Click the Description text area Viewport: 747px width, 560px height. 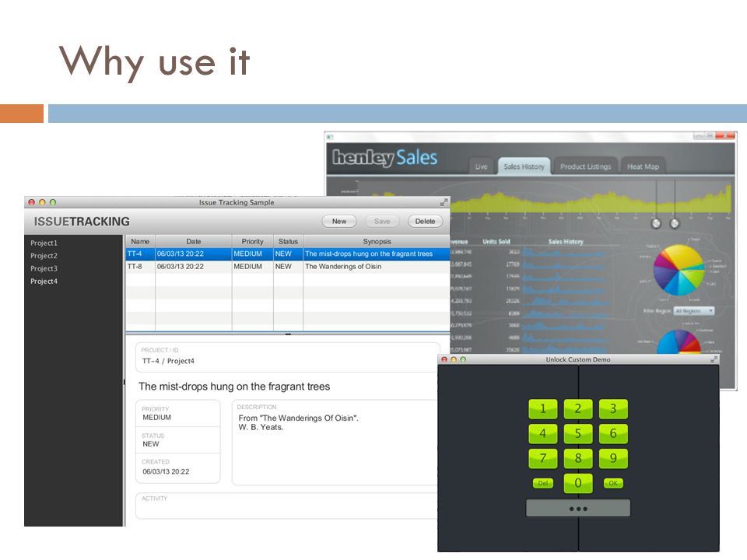coord(335,443)
